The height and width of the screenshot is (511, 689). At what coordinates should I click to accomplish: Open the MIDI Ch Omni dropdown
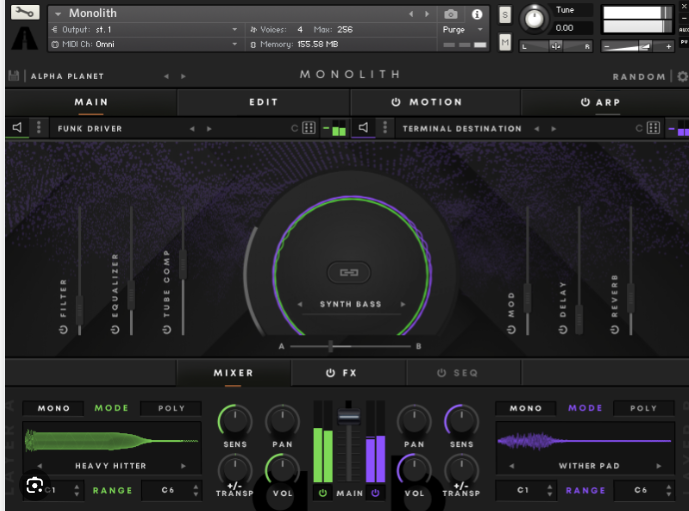click(235, 44)
